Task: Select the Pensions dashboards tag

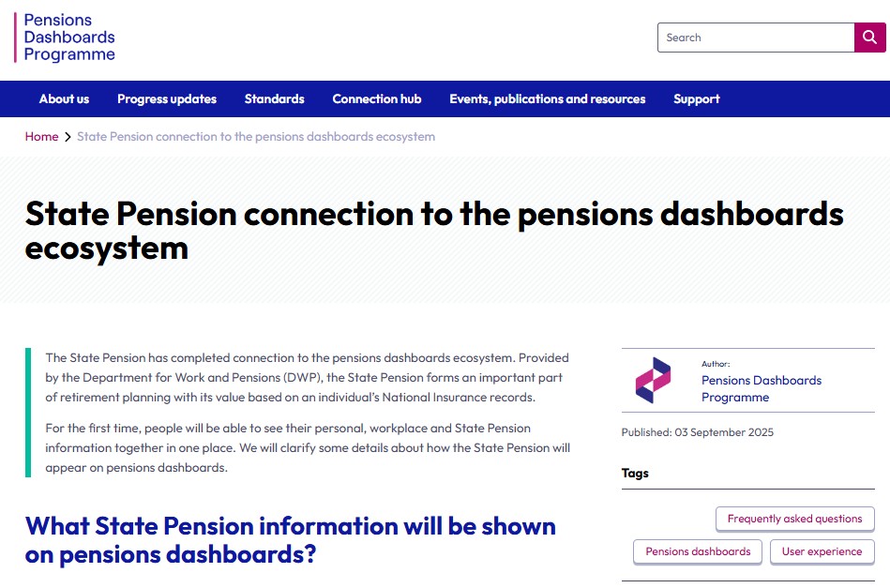Action: click(x=698, y=551)
